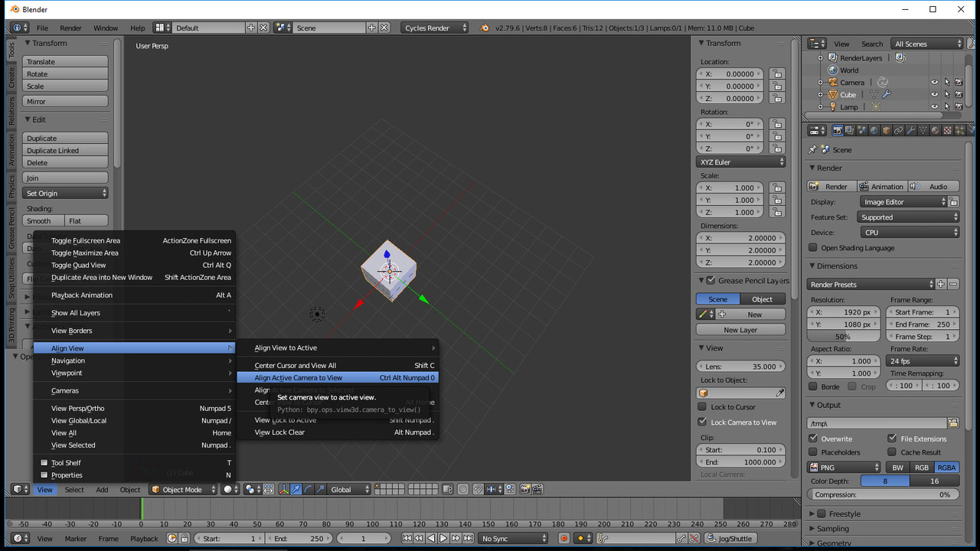The height and width of the screenshot is (551, 980).
Task: Click the Blender logo in info header
Action: point(484,28)
